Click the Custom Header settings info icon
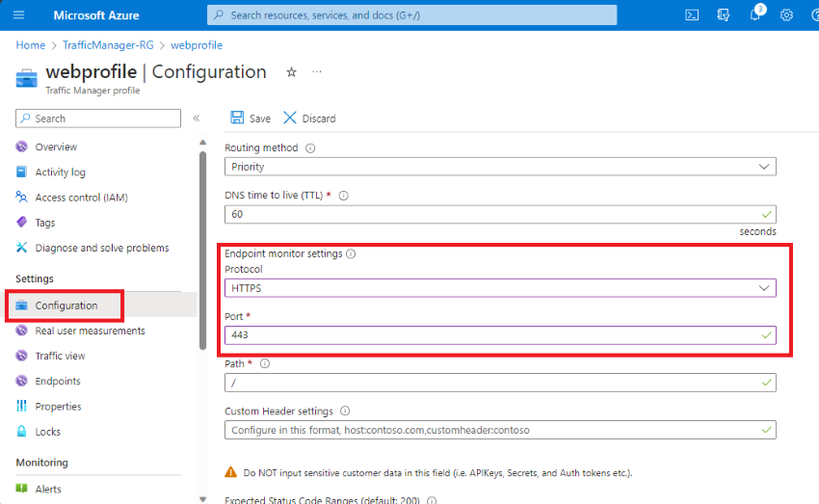 tap(345, 411)
